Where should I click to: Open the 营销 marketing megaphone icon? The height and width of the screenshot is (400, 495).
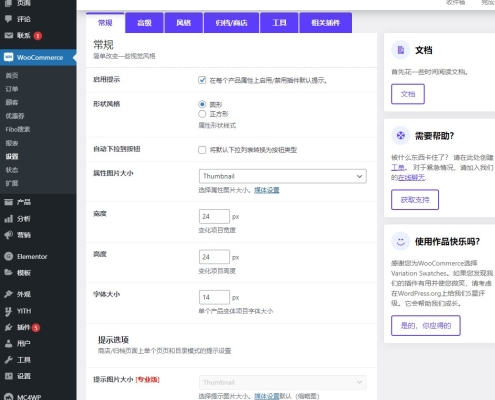coord(8,235)
